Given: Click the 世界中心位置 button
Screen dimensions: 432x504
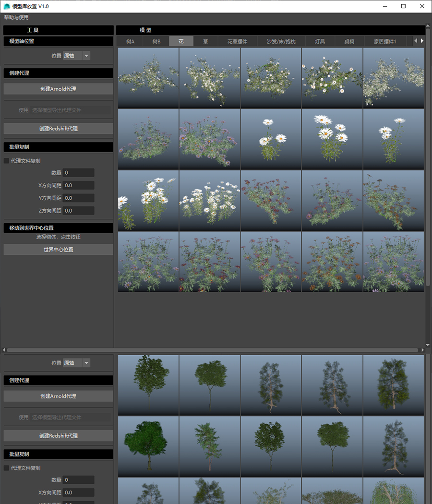Looking at the screenshot, I should tap(59, 250).
